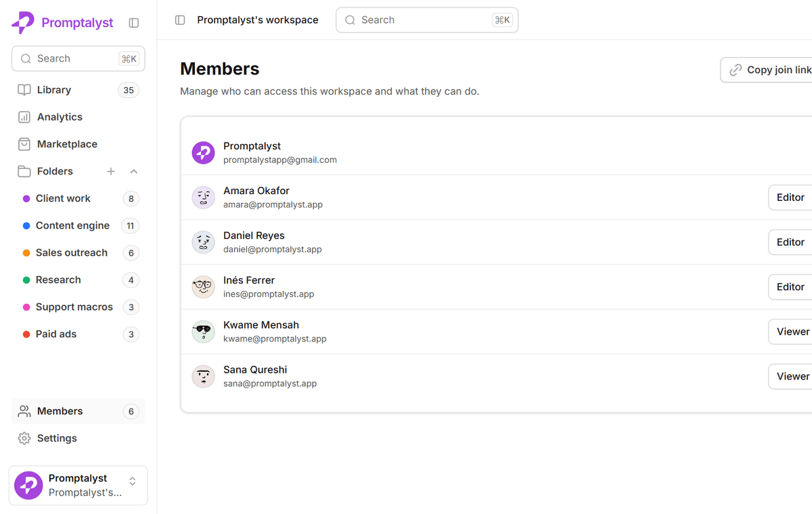
Task: Click the Promptalyst brand name link
Action: point(77,23)
